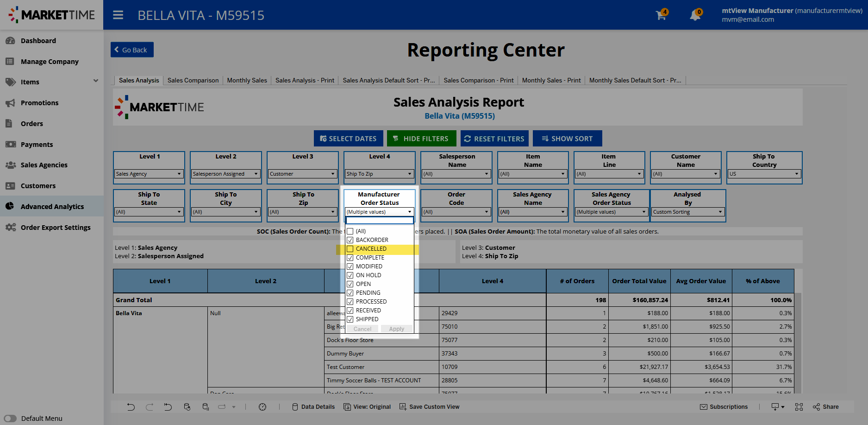The image size is (868, 425).
Task: Click the Orders document icon
Action: pos(9,124)
